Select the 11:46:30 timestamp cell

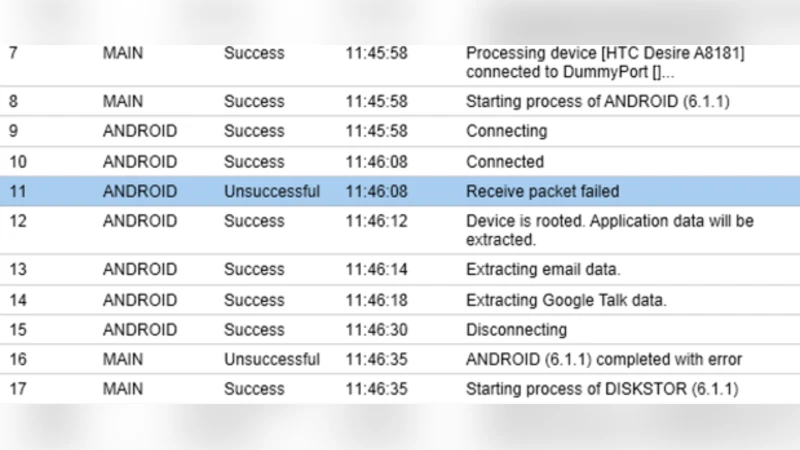(x=377, y=329)
